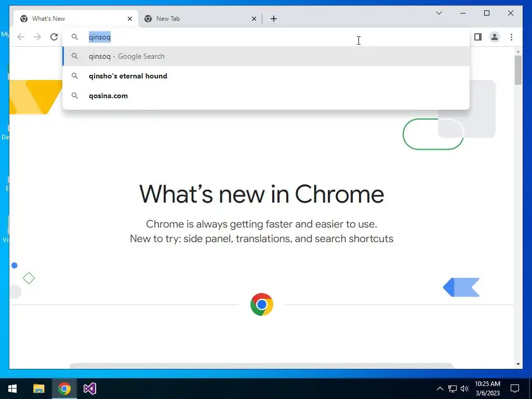Open File Explorer from the taskbar
Viewport: 532px width, 399px height.
tap(38, 389)
